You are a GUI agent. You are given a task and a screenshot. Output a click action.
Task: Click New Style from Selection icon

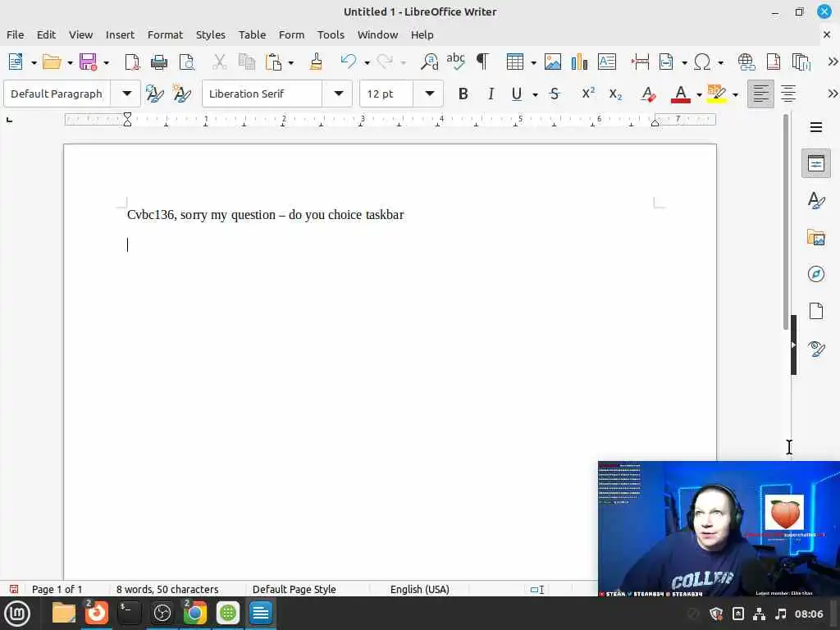pos(181,94)
